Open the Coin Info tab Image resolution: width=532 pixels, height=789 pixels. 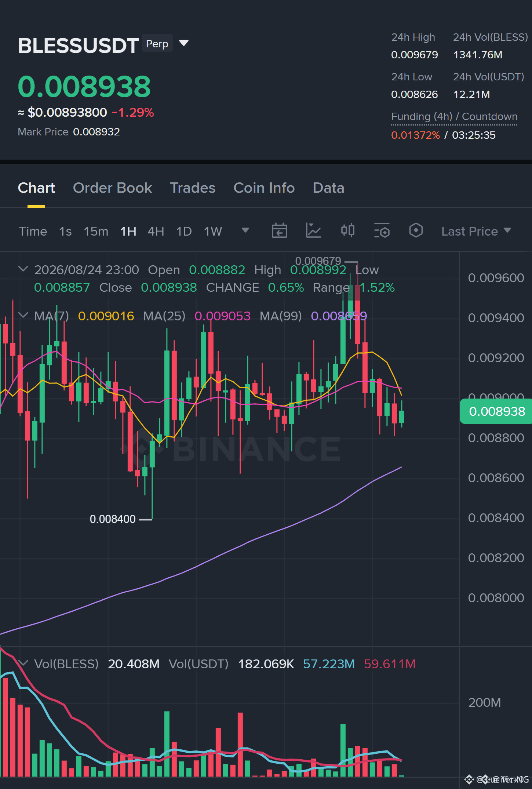pyautogui.click(x=264, y=188)
